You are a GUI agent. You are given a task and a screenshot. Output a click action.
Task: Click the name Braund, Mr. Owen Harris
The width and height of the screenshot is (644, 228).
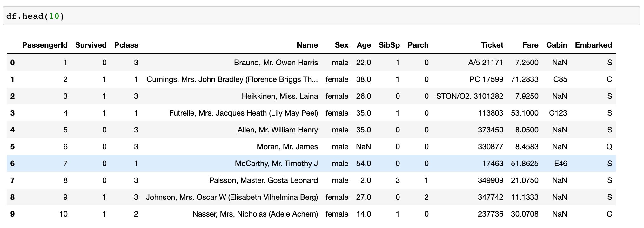276,63
